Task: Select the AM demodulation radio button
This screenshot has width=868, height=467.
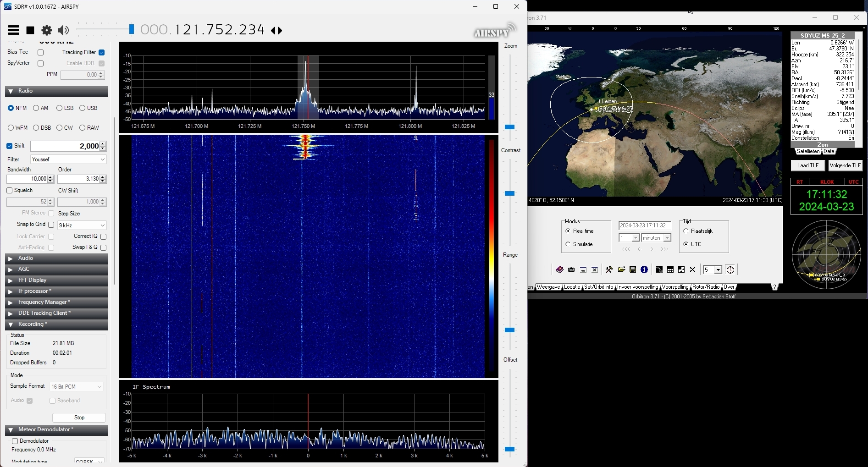Action: [x=36, y=108]
